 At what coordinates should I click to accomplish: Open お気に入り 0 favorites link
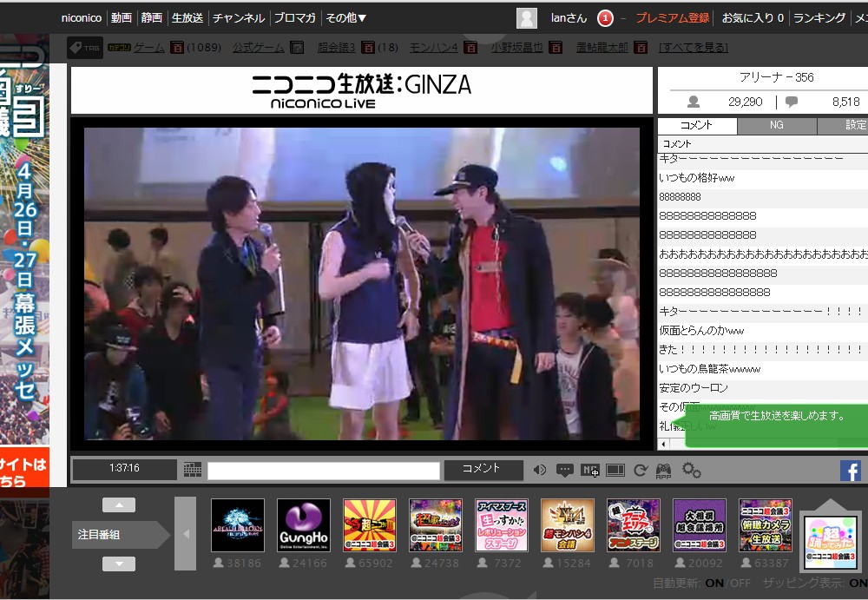(753, 17)
